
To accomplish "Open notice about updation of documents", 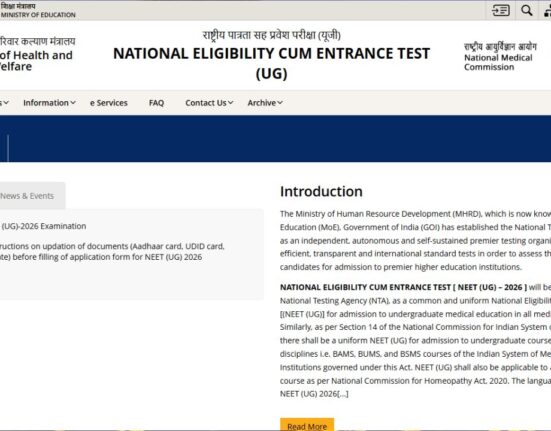I will 112,252.
